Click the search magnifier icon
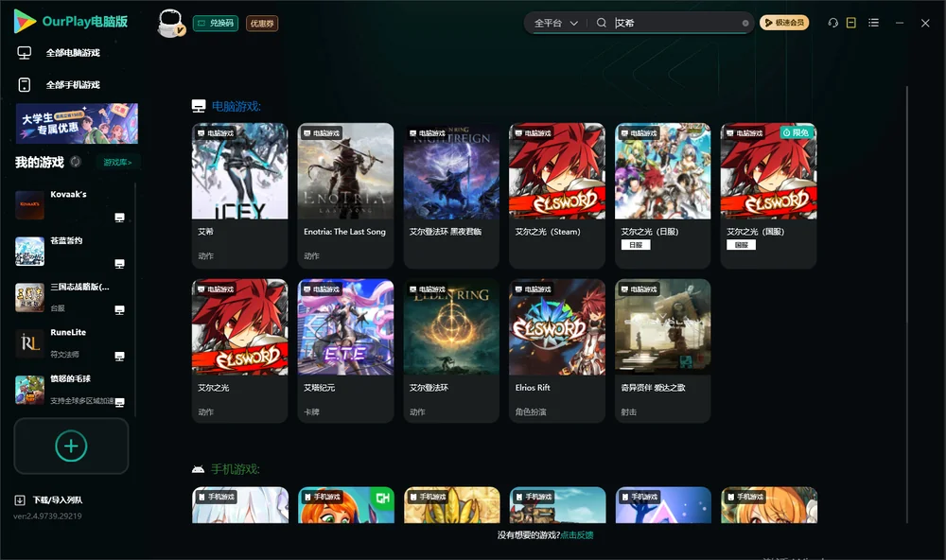This screenshot has height=560, width=946. [x=602, y=23]
